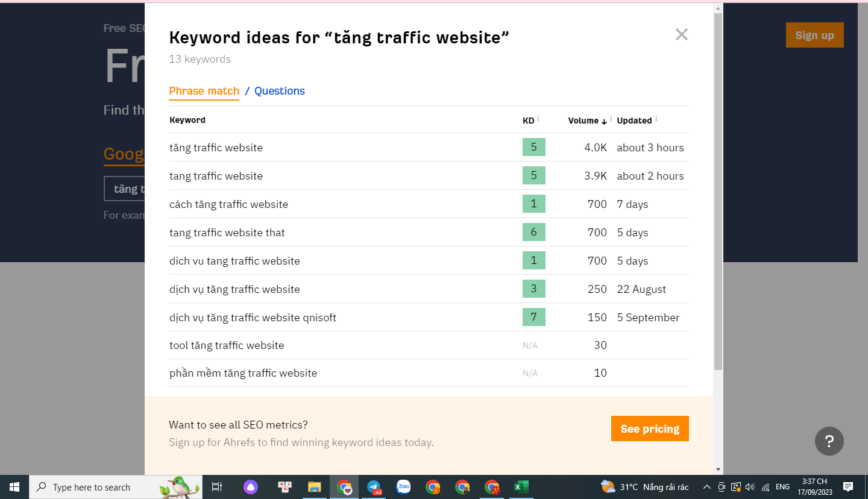Open the purple Alice assistant icon in taskbar
Viewport: 868px width, 499px height.
(x=250, y=487)
